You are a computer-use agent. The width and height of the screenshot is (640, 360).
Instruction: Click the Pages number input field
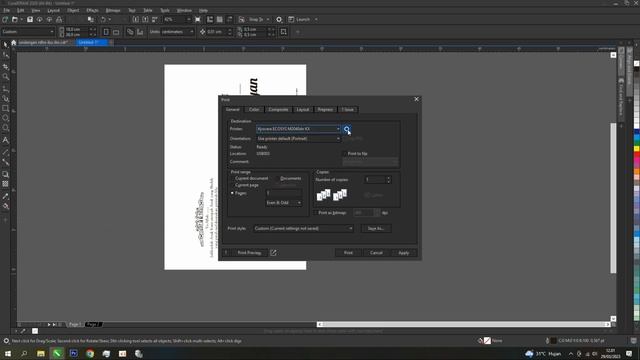(x=284, y=193)
